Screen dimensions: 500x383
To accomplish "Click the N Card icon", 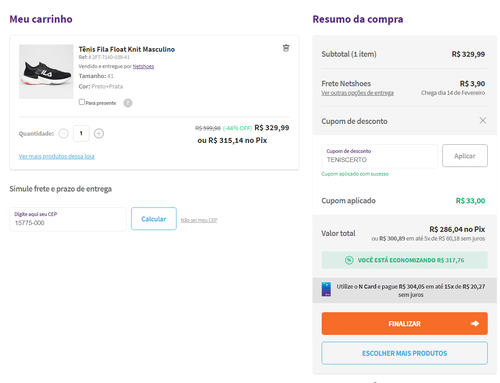I will pyautogui.click(x=326, y=289).
